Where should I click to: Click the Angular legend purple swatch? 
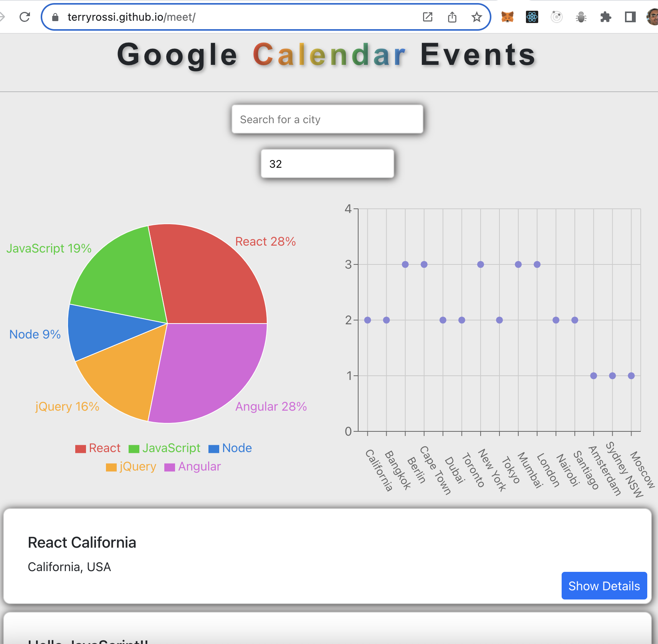[170, 467]
